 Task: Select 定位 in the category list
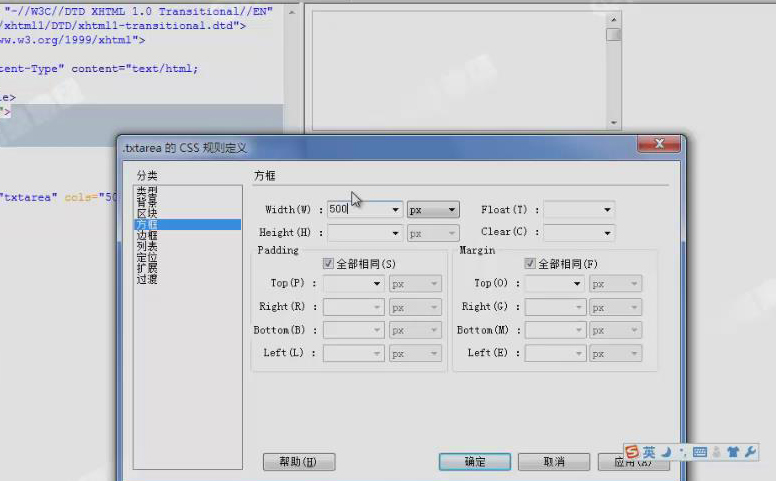pyautogui.click(x=146, y=257)
